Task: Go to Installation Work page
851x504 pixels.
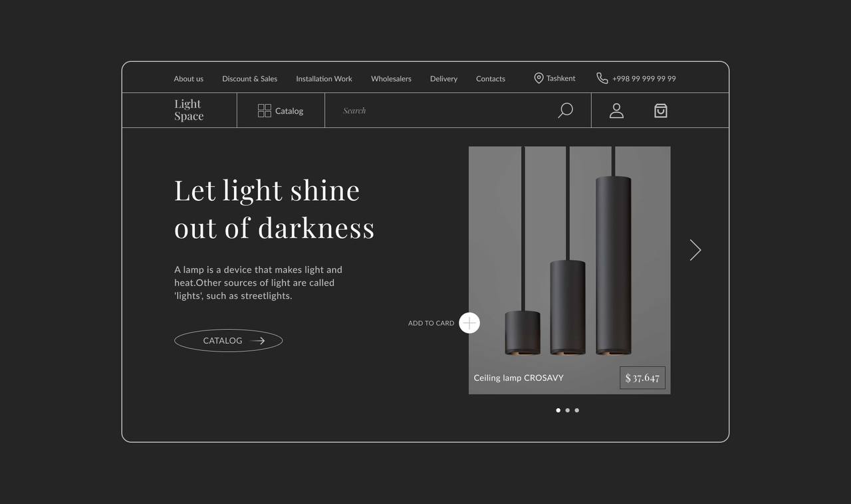Action: point(324,78)
